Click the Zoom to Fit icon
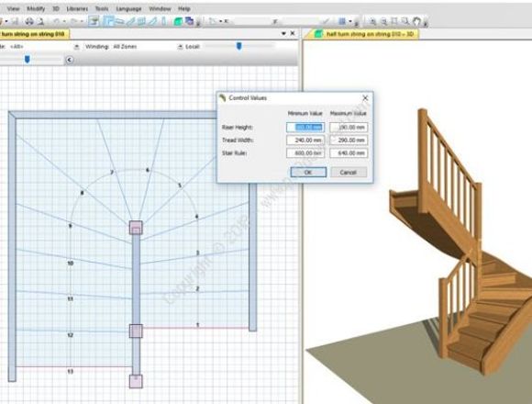This screenshot has height=404, width=532. 394,21
